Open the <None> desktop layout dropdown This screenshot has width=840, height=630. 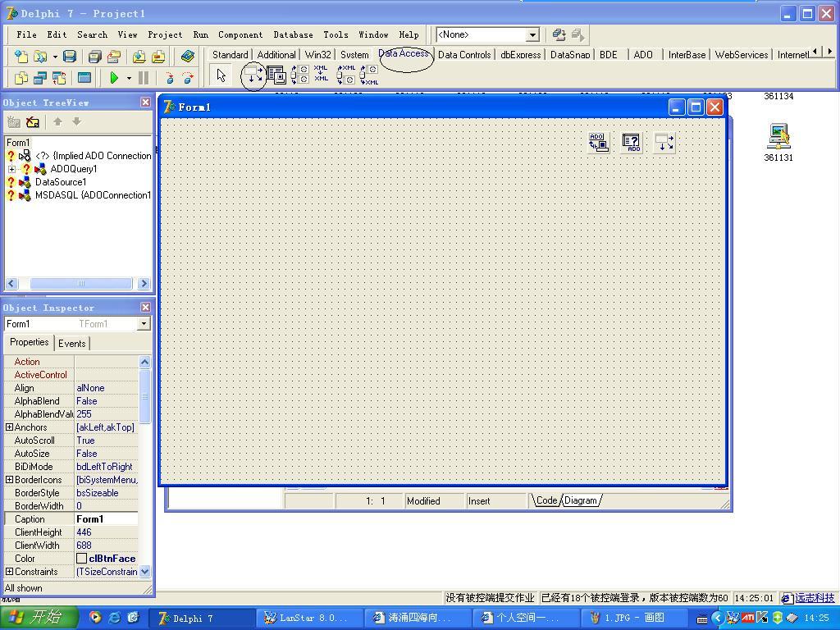(x=532, y=34)
